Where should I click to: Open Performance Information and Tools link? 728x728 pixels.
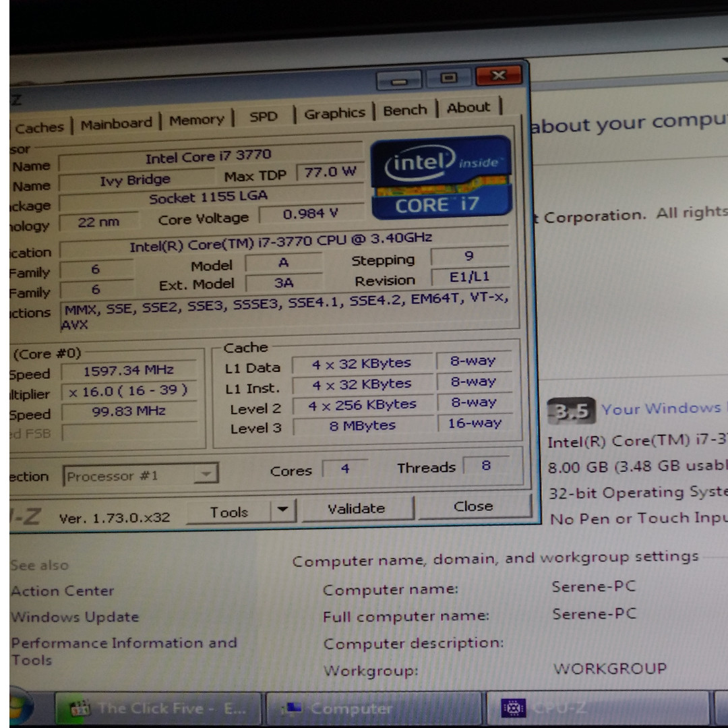click(x=123, y=651)
